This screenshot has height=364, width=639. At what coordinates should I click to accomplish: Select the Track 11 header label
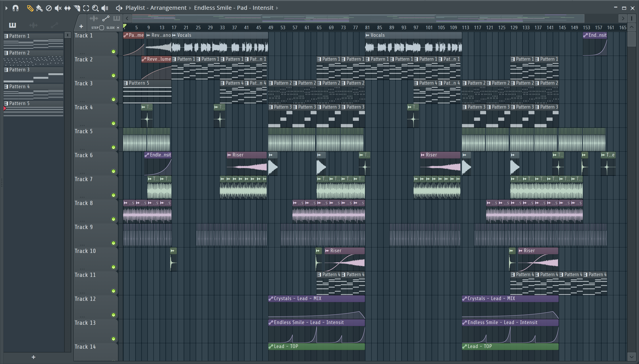click(85, 275)
